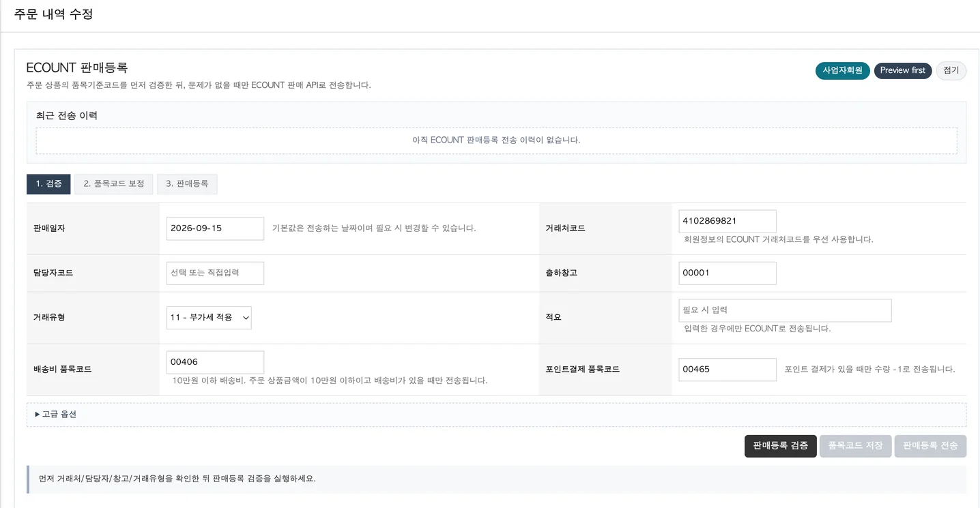Click the 10만원 이하 배송비 hint text
This screenshot has height=508, width=980.
330,380
